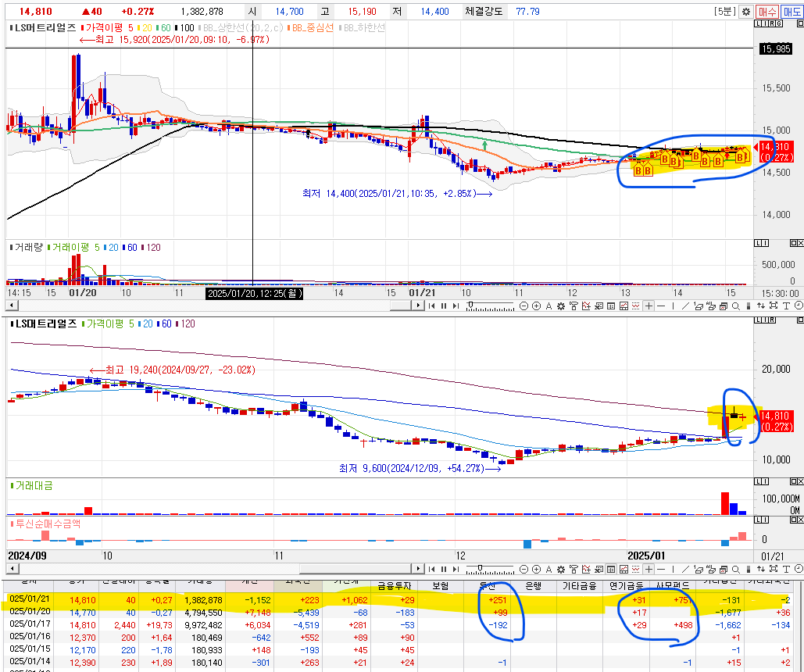The height and width of the screenshot is (672, 804).
Task: Click G button above 5-minute price axis
Action: point(779,23)
